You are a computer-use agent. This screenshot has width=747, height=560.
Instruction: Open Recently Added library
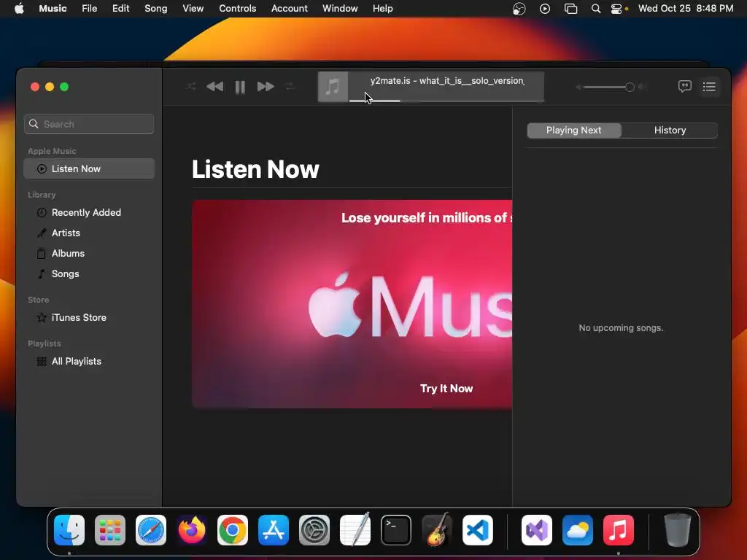89,212
